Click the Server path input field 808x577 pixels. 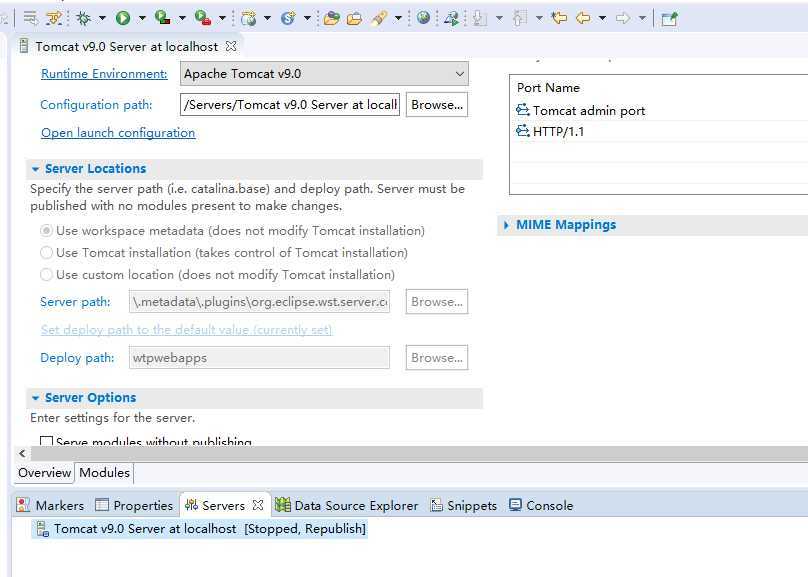click(259, 301)
